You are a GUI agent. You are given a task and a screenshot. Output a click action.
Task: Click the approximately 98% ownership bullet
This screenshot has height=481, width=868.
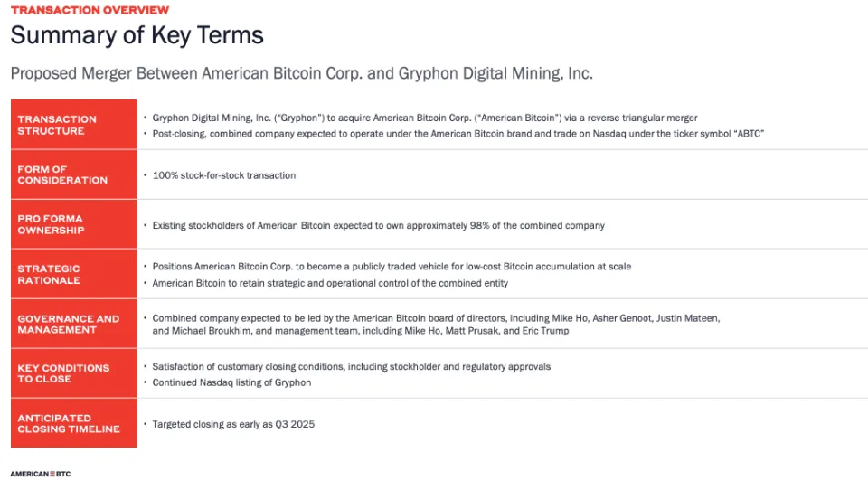(x=379, y=225)
